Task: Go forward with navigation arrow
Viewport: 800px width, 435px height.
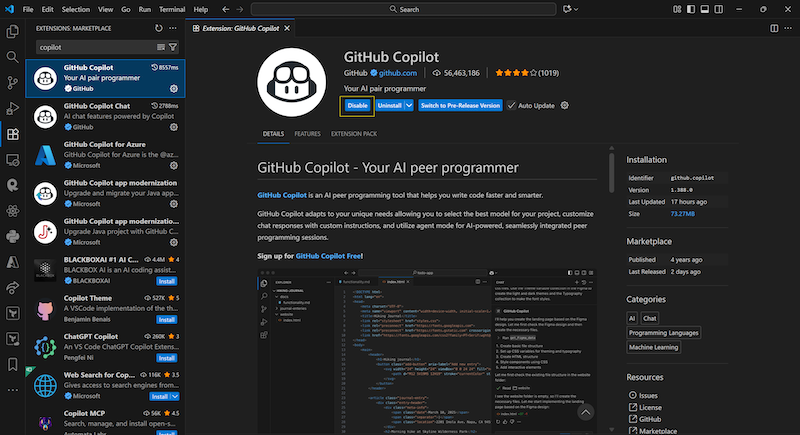Action: (240, 9)
